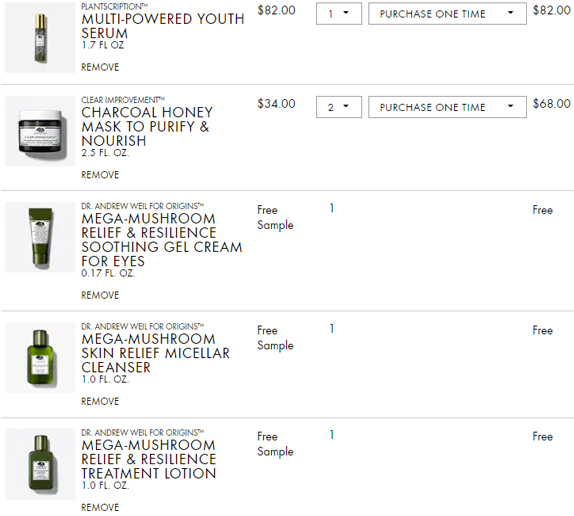Screen dimensions: 574x516
Task: Open the Micellar Cleanser bottle thumbnail
Action: pyautogui.click(x=40, y=358)
